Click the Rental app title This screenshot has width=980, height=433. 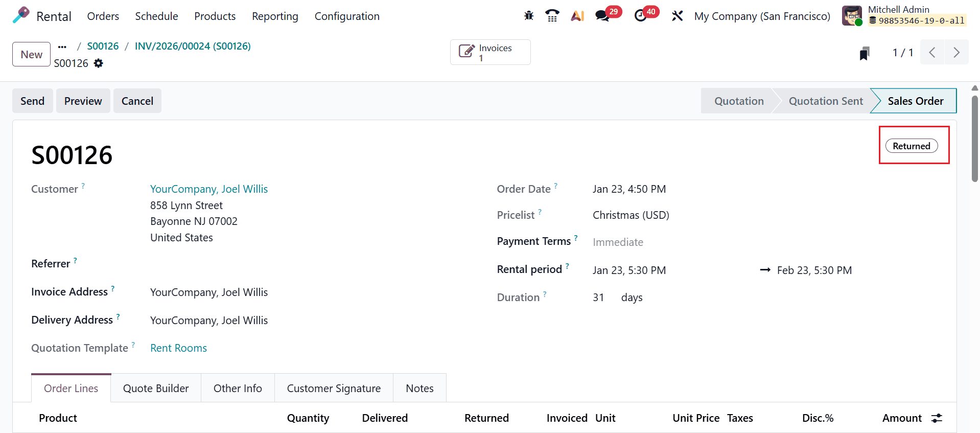click(x=54, y=16)
